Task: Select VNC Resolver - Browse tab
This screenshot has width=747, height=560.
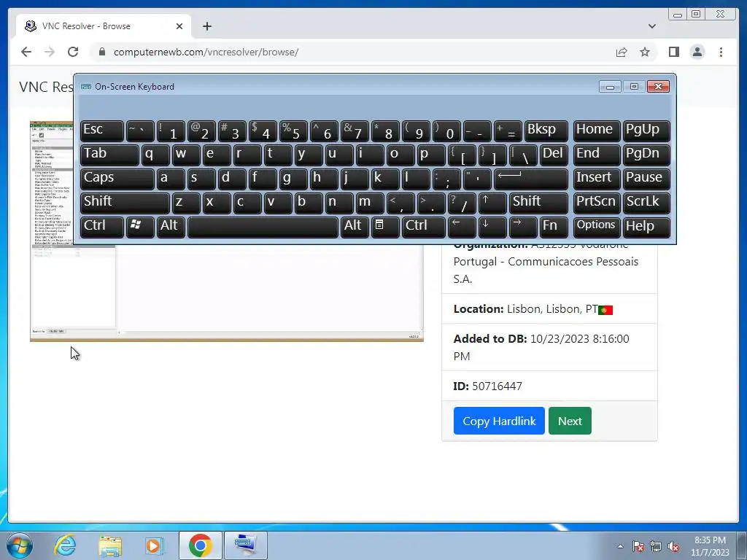Action: point(104,26)
